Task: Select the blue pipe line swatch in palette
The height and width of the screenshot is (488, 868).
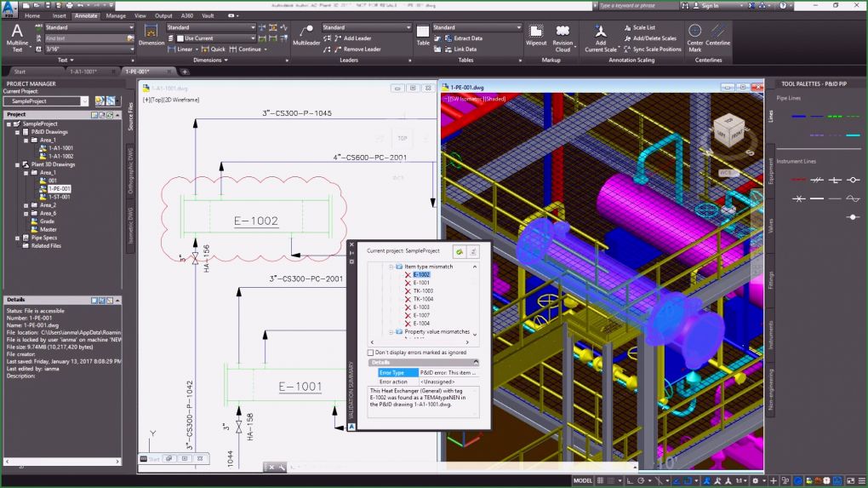Action: click(798, 117)
